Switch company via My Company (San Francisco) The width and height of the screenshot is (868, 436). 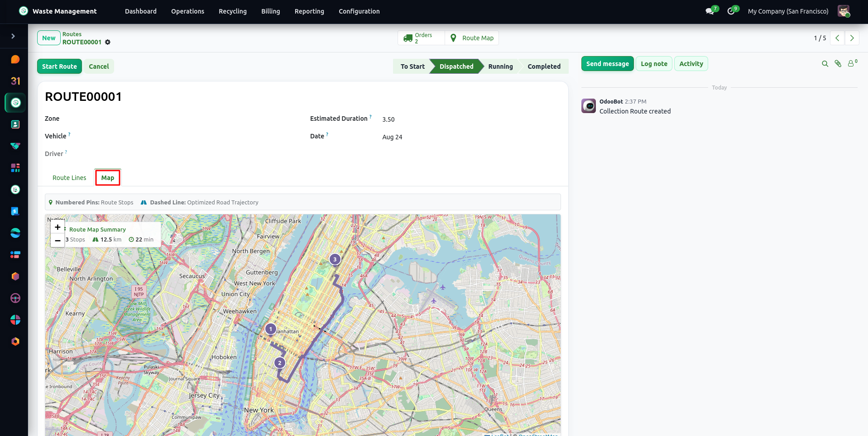[788, 11]
